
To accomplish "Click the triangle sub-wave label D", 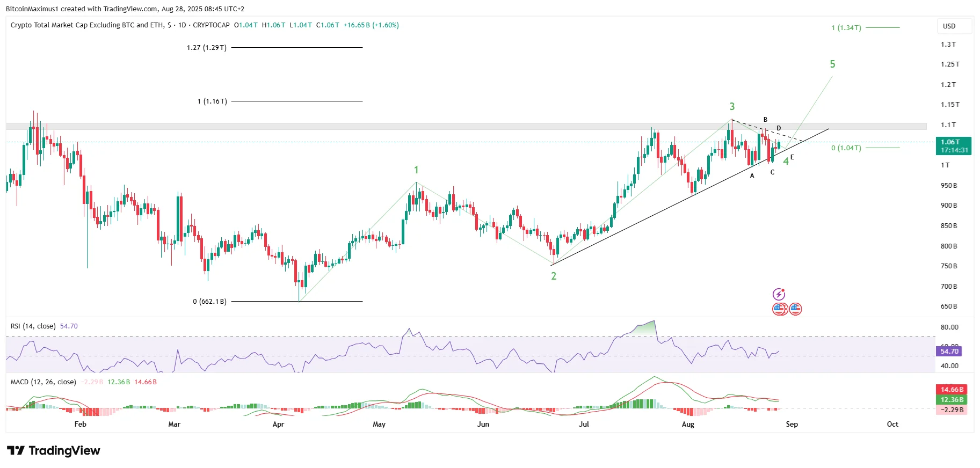I will pyautogui.click(x=779, y=128).
